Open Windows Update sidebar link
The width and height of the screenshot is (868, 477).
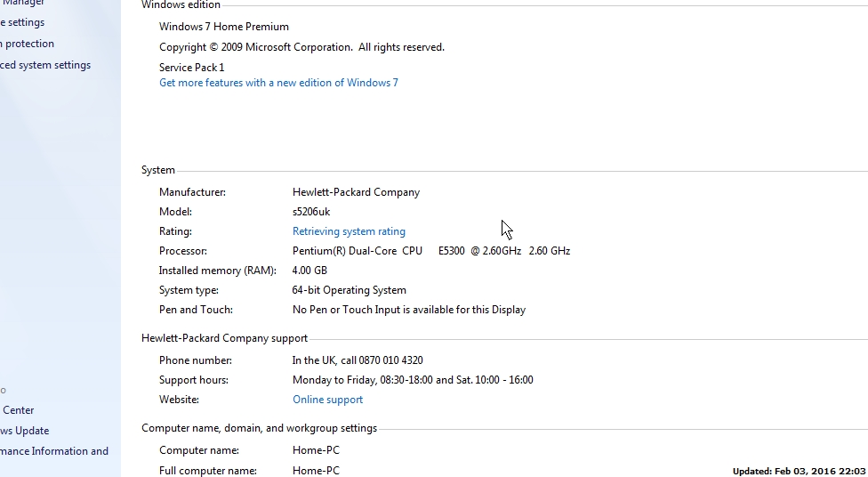tap(24, 431)
